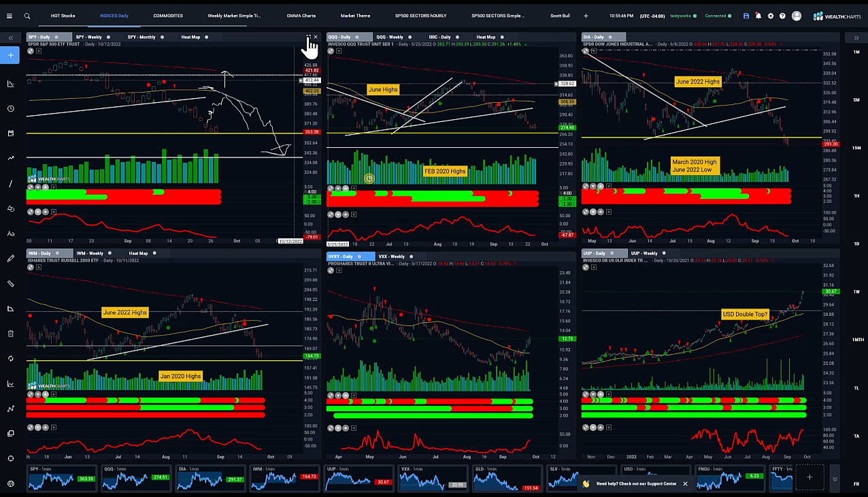Switch to COMMODITES workspace tab
The width and height of the screenshot is (868, 497).
click(167, 16)
